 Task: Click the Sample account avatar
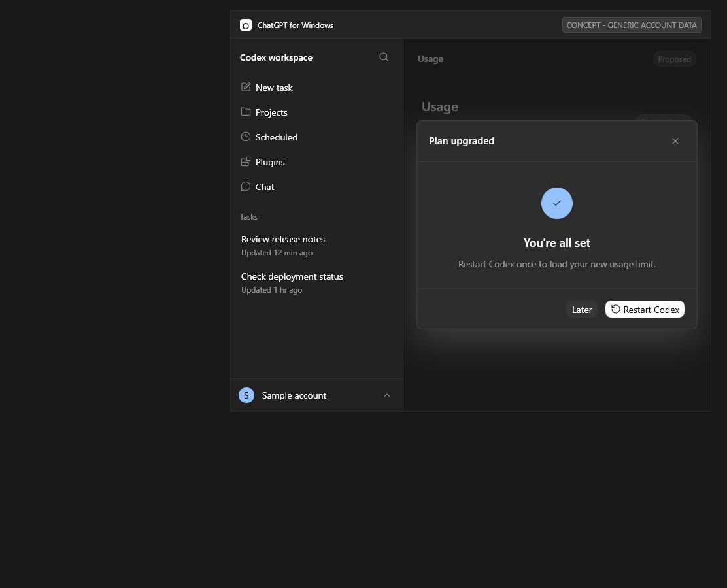[246, 395]
